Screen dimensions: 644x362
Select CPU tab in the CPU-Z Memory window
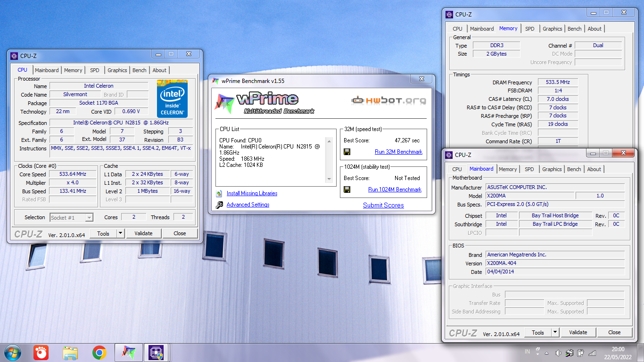click(x=458, y=29)
